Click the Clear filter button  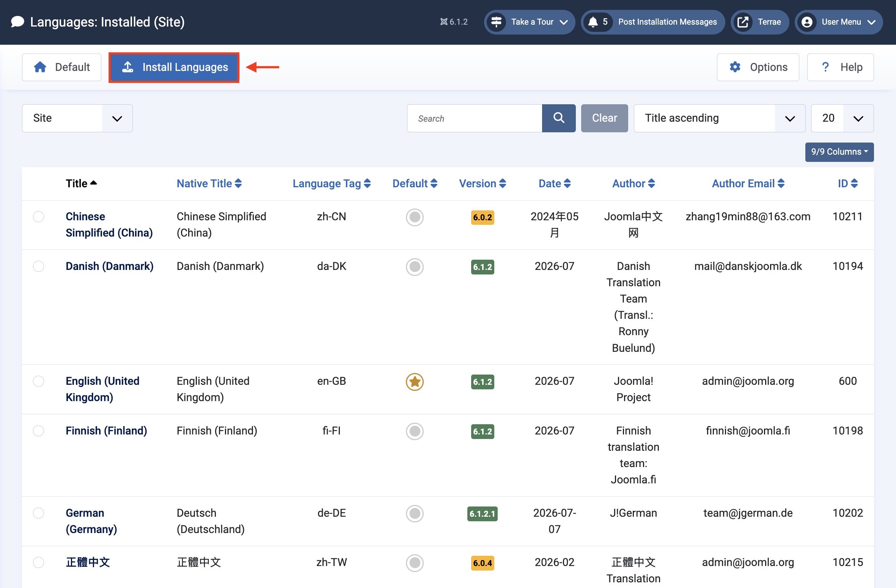[x=604, y=118]
